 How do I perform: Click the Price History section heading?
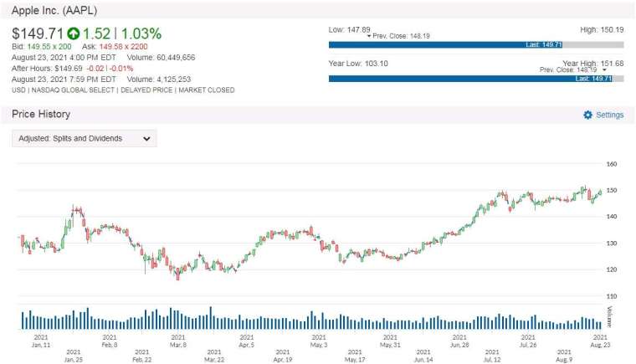point(41,114)
